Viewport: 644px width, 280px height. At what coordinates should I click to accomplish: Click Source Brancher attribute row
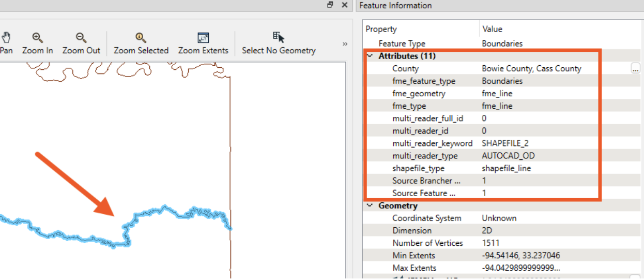502,181
